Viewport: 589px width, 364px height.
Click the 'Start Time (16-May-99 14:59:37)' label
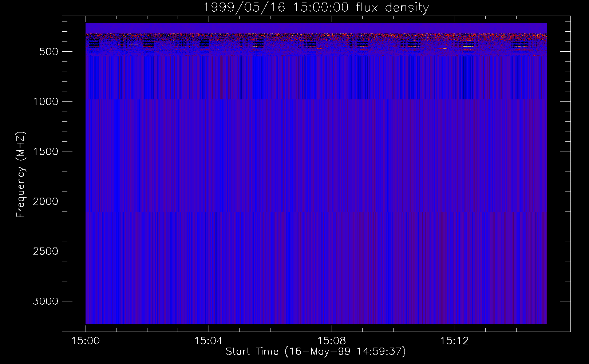point(316,352)
